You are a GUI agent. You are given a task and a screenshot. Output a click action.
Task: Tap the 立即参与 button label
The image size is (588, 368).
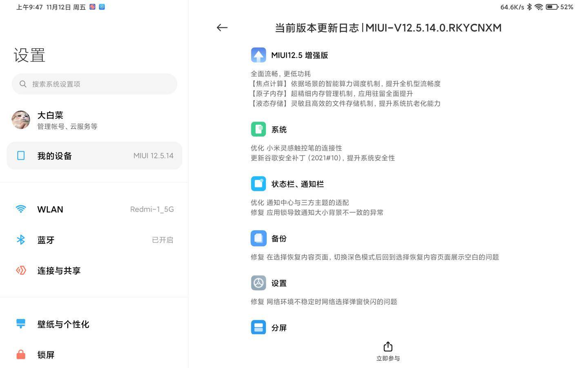(388, 358)
